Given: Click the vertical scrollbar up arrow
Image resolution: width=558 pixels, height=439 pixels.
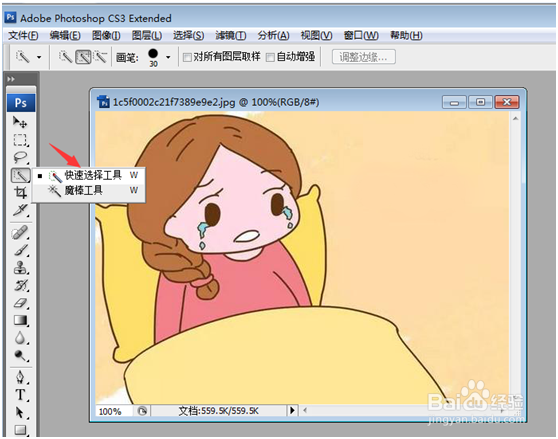Looking at the screenshot, I should 515,118.
